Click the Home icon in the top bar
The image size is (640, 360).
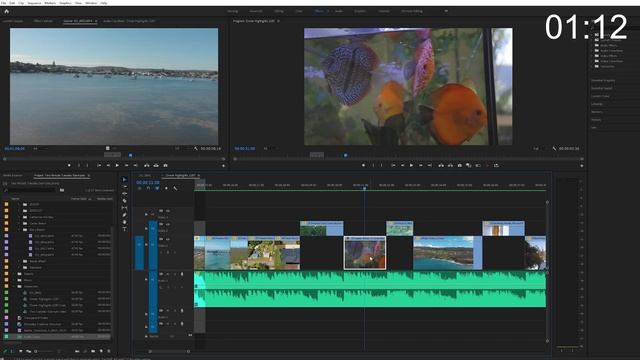[x=7, y=11]
